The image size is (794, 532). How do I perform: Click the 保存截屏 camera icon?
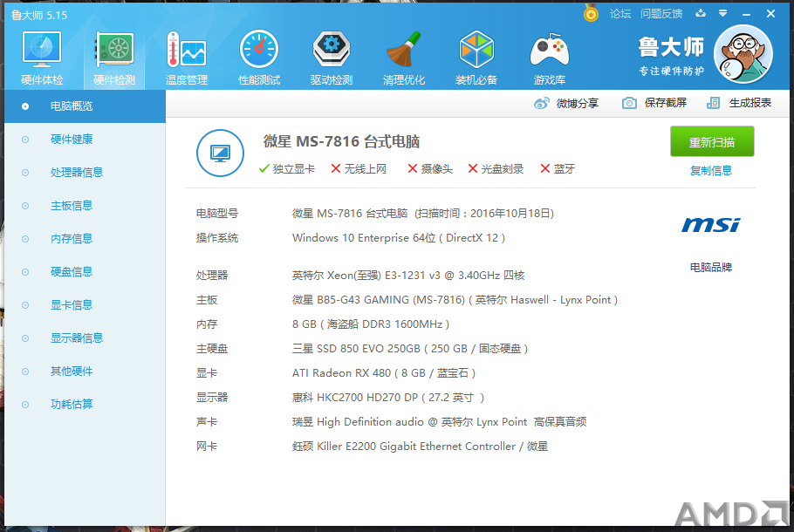point(629,103)
